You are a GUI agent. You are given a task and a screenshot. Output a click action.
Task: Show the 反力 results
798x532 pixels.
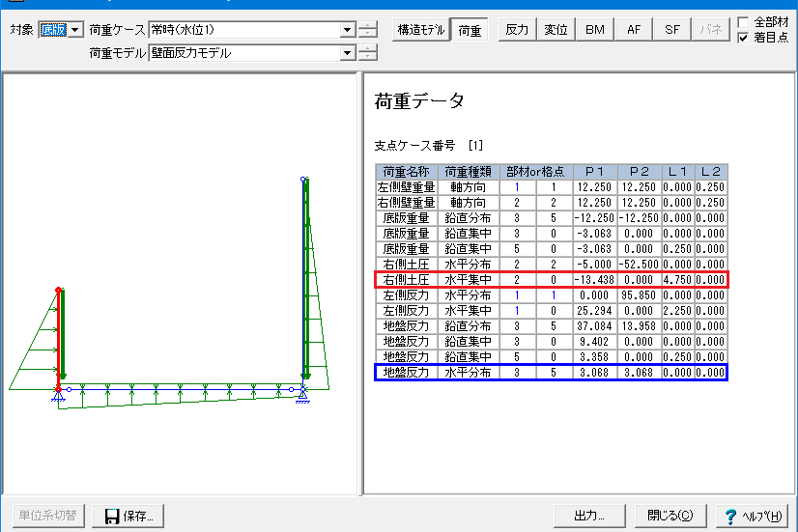[517, 30]
